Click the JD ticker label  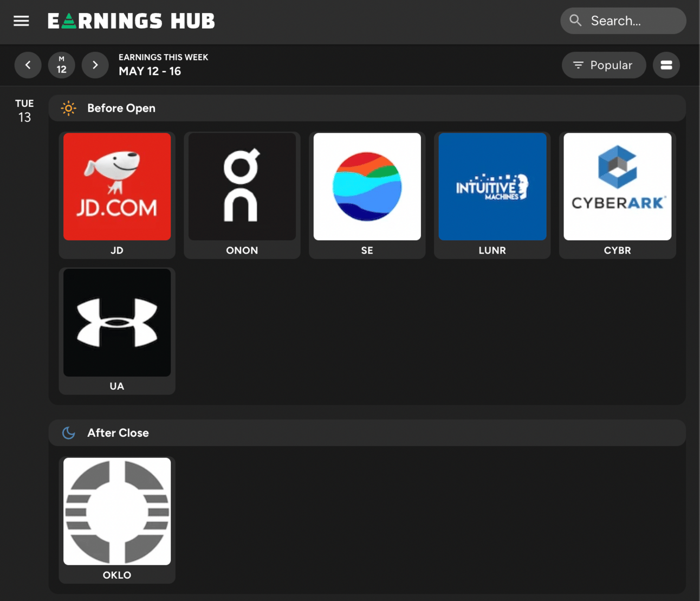(117, 250)
